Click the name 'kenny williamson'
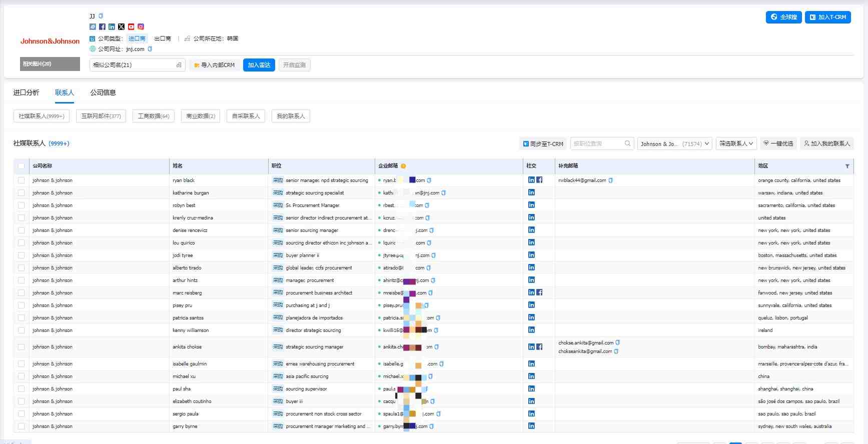This screenshot has width=868, height=444. coord(191,330)
